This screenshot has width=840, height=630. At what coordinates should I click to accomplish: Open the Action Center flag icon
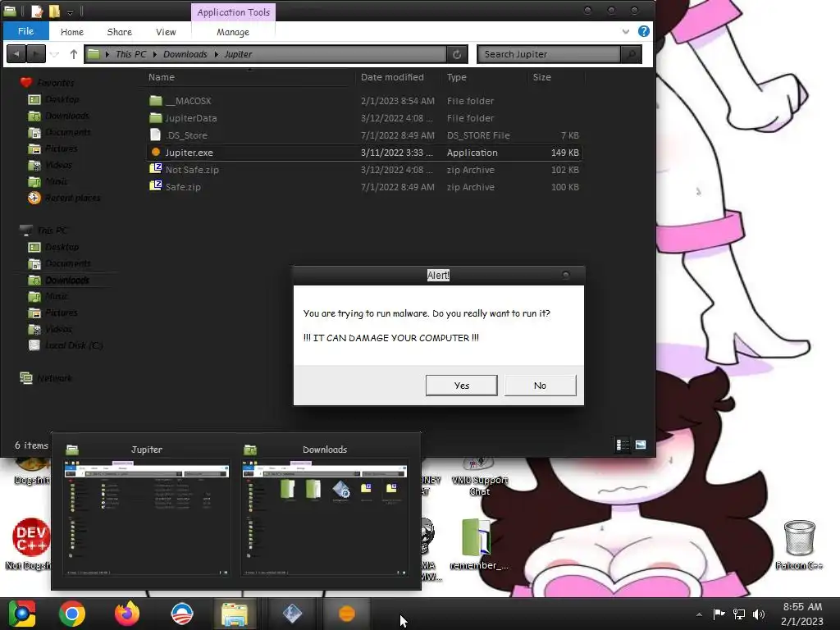coord(719,614)
